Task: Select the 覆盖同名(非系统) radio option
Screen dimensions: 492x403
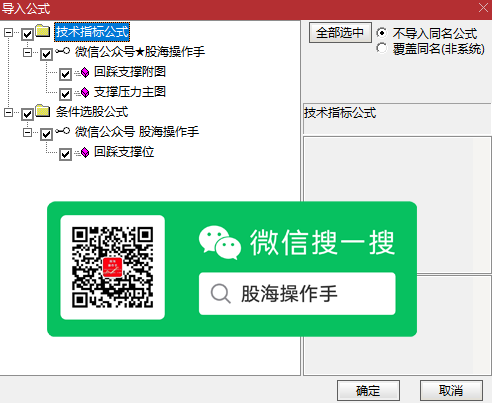Action: coord(382,48)
